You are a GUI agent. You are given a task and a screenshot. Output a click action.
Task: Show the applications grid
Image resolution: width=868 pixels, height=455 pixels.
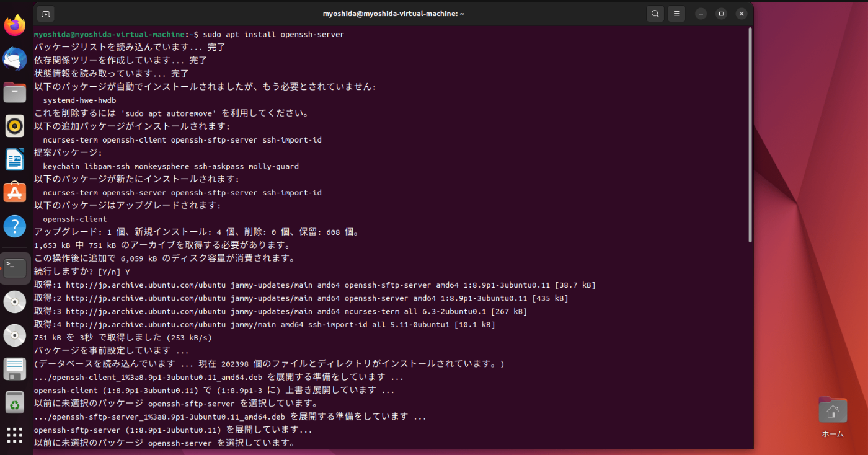(15, 435)
